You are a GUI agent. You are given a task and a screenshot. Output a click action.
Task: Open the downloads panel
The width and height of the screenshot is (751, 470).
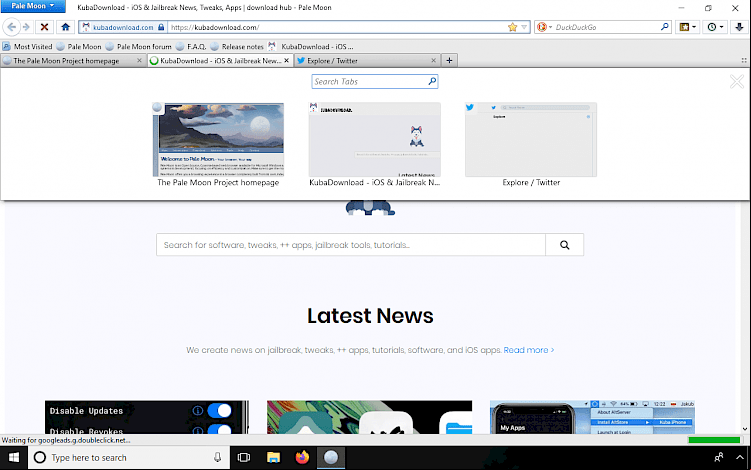click(740, 27)
